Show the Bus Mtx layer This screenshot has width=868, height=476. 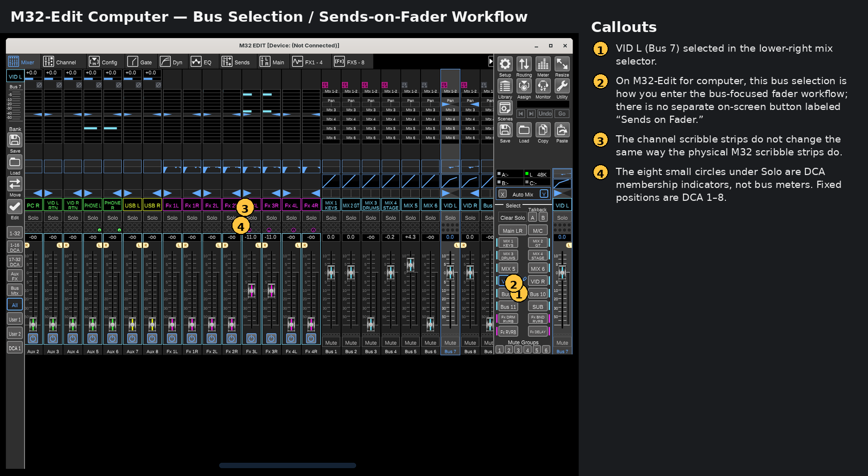[15, 290]
